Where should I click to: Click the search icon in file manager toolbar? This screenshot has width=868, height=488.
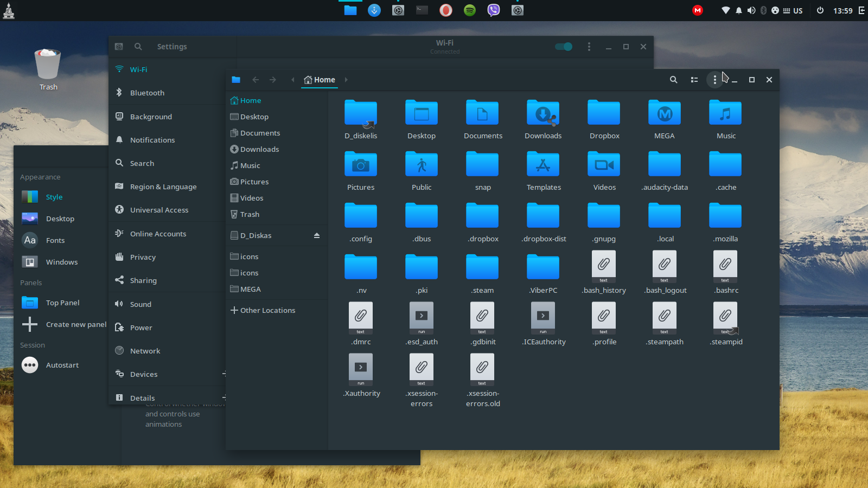pyautogui.click(x=673, y=80)
